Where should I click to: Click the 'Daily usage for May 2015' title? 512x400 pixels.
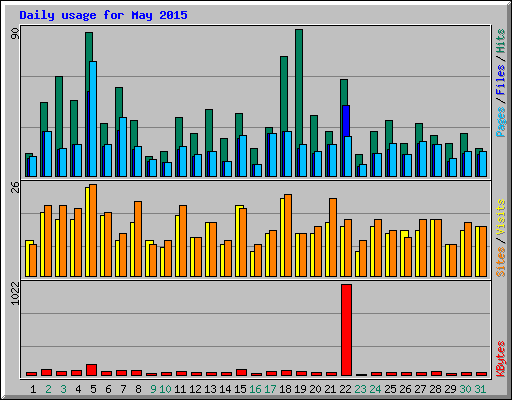click(103, 15)
